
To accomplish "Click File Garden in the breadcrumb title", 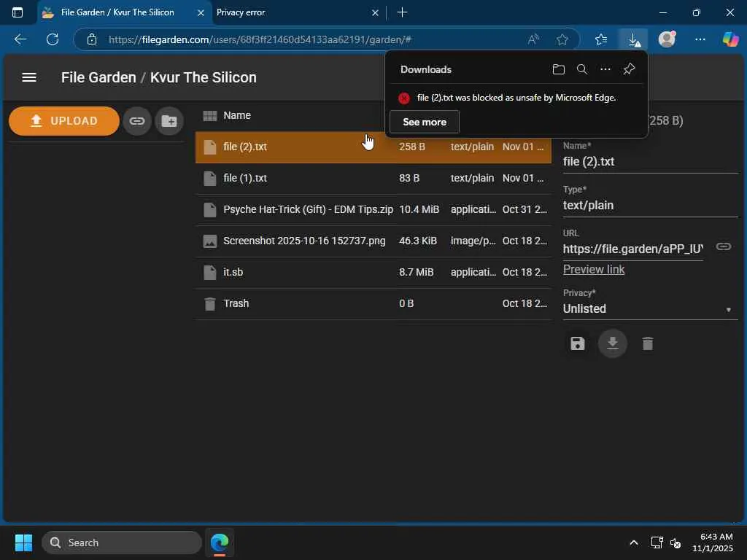I will pyautogui.click(x=98, y=77).
